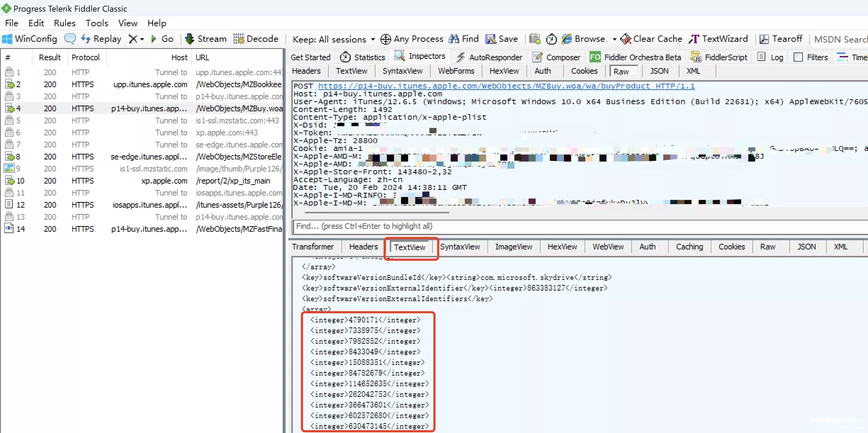
Task: Toggle the Filters checkbox
Action: 798,57
